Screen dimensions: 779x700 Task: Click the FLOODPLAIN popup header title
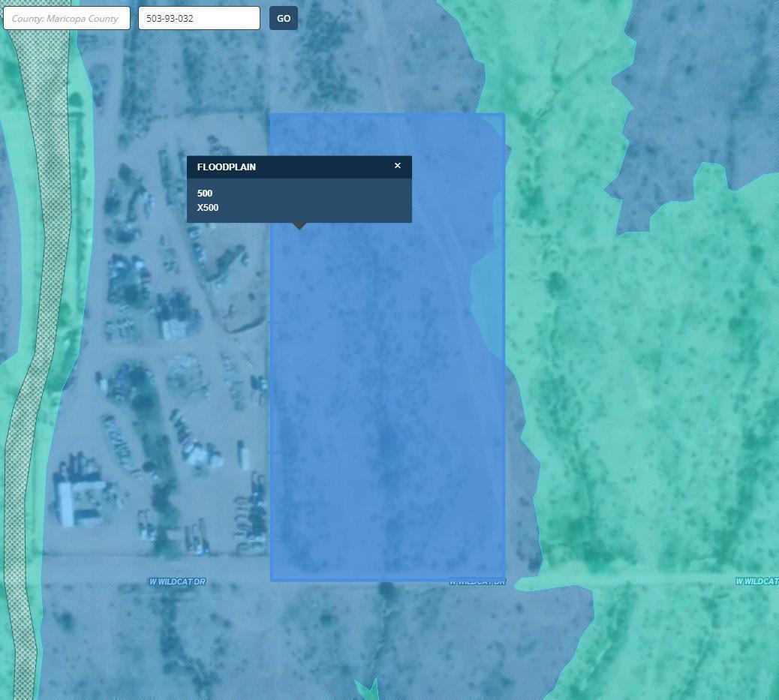[226, 167]
